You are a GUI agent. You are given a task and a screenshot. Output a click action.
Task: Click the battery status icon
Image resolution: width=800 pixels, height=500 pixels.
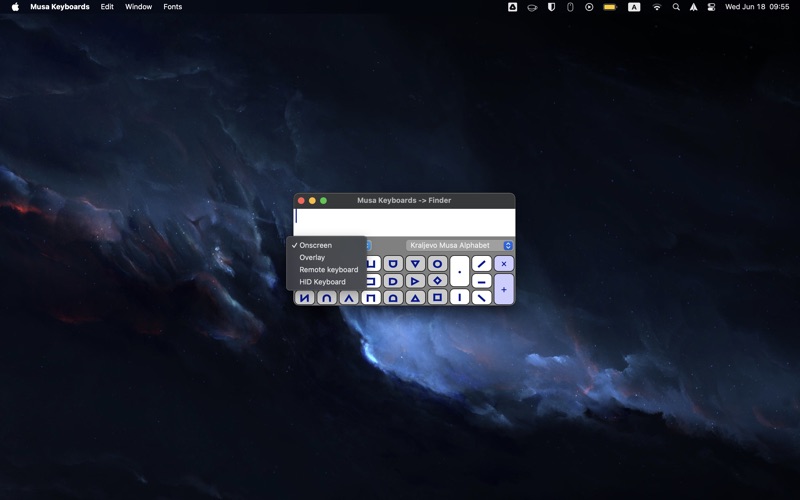click(x=610, y=7)
